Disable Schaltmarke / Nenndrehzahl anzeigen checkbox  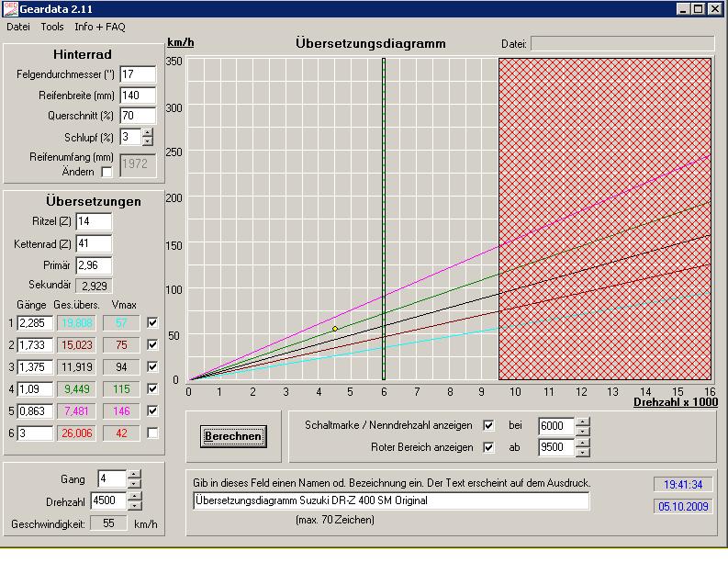pyautogui.click(x=488, y=426)
